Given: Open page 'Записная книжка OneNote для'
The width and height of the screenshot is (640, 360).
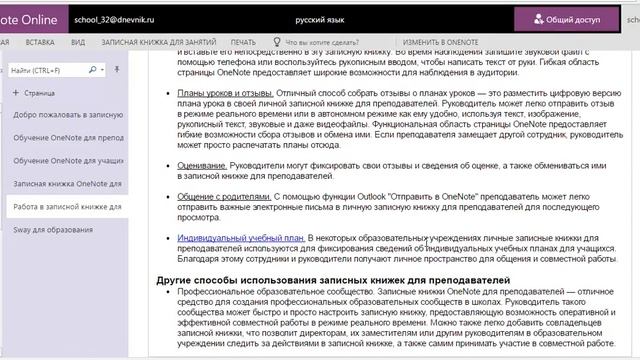Looking at the screenshot, I should 68,184.
